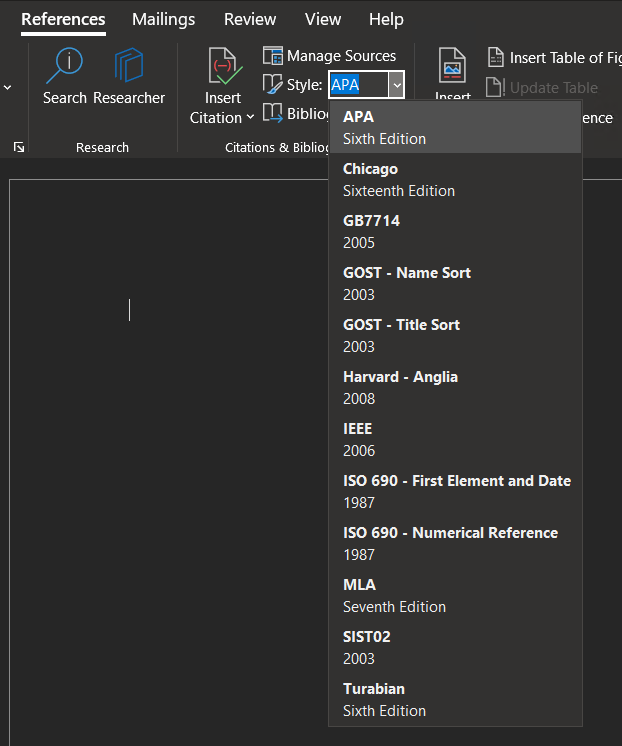Open the Review tab

pyautogui.click(x=250, y=20)
